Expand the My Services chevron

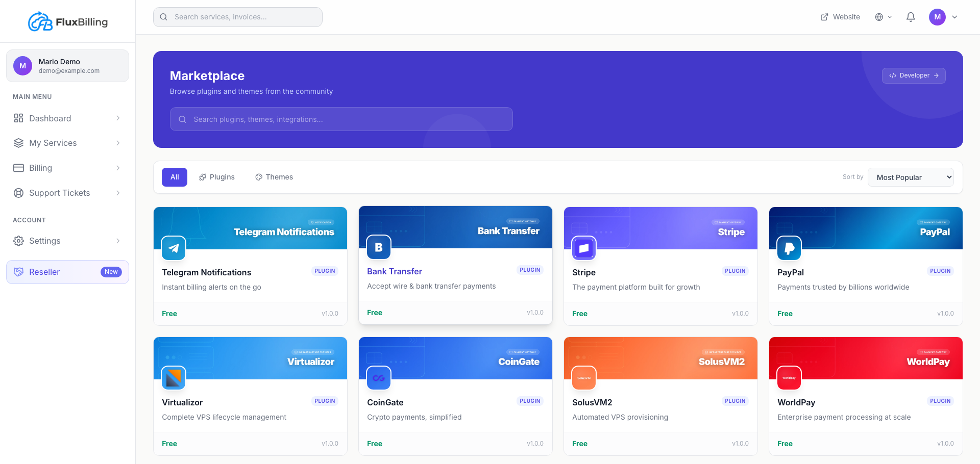point(118,143)
